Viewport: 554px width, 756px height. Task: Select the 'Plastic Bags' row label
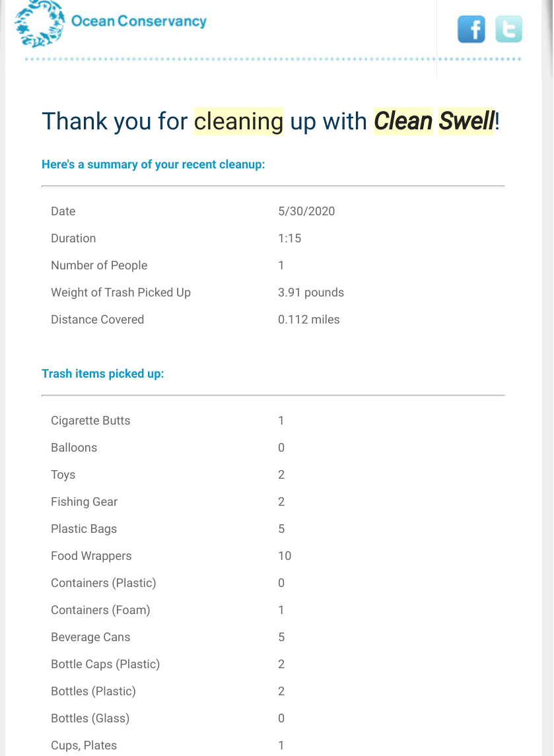click(84, 529)
